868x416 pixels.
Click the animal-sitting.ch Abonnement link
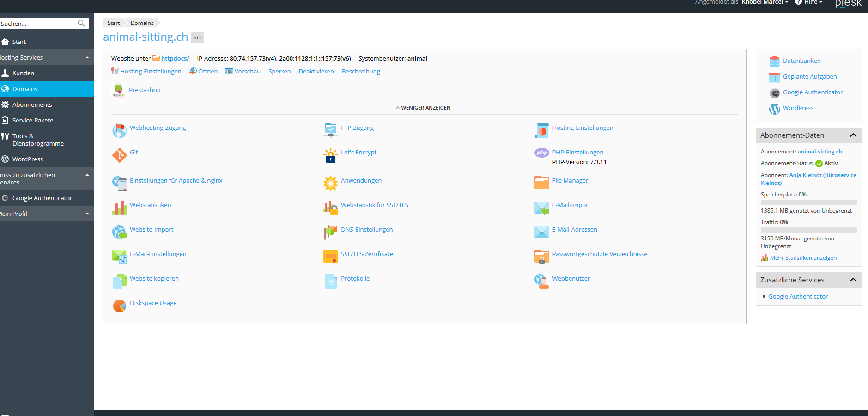pyautogui.click(x=819, y=152)
